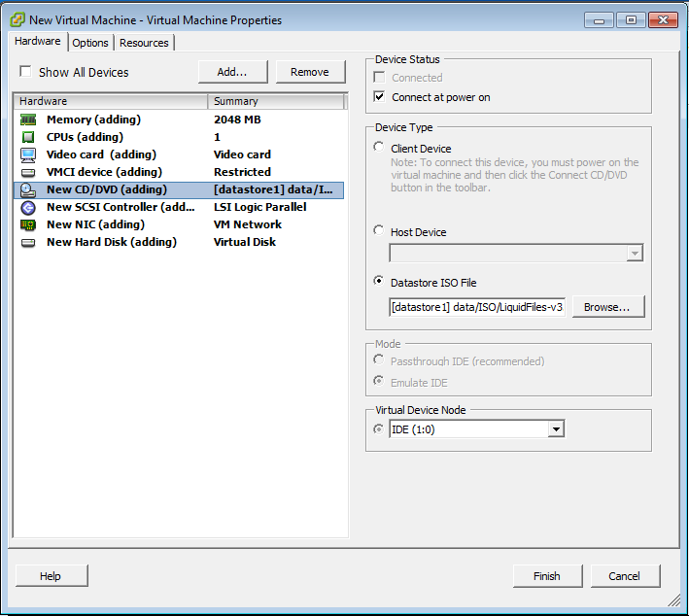Toggle the Connected checkbox
The height and width of the screenshot is (616, 689).
379,78
